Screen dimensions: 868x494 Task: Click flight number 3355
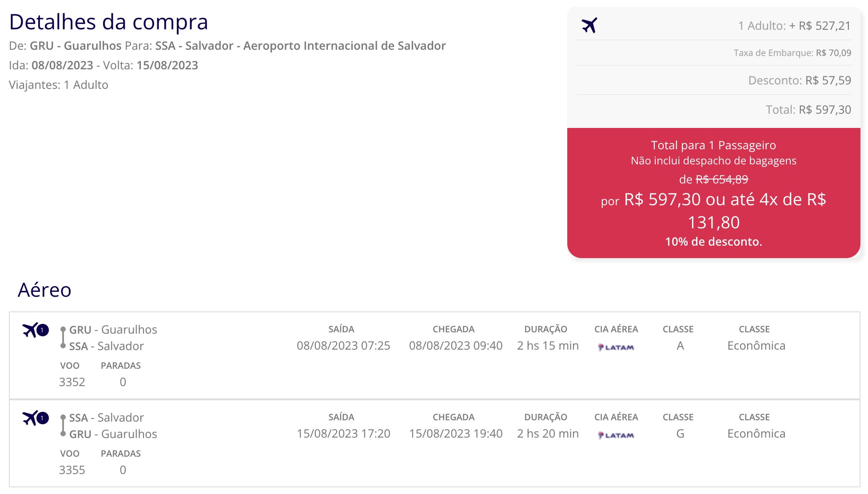pos(72,470)
